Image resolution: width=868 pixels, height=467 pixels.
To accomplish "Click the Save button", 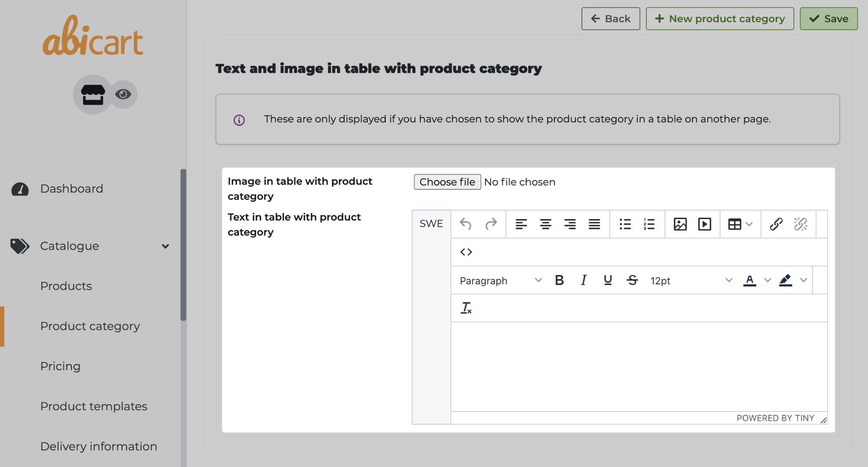I will [828, 19].
